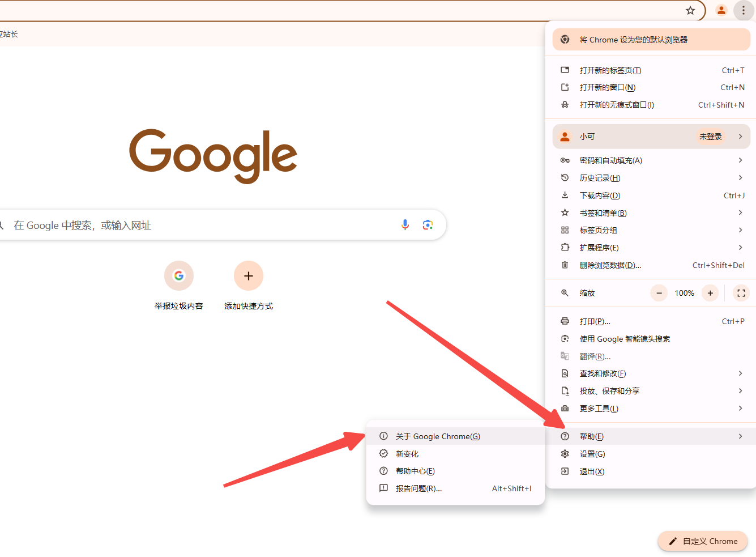756x557 pixels.
Task: Click the Alt+Shift+I shortcut text
Action: [x=512, y=488]
